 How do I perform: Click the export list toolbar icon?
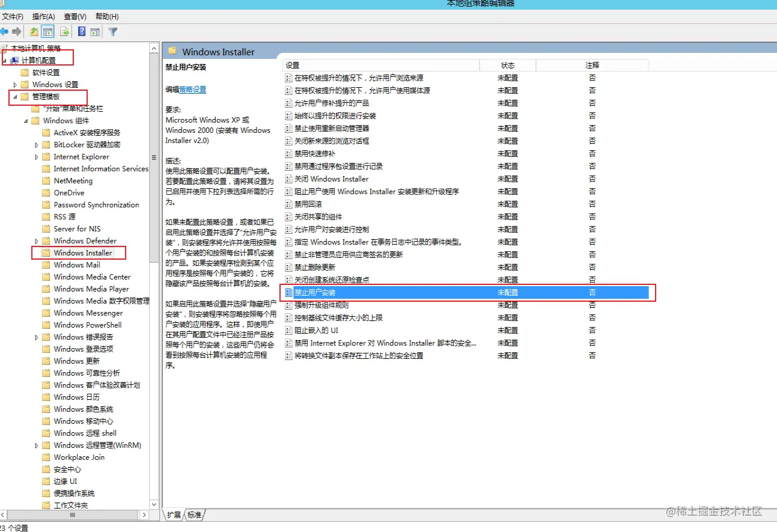coord(64,31)
